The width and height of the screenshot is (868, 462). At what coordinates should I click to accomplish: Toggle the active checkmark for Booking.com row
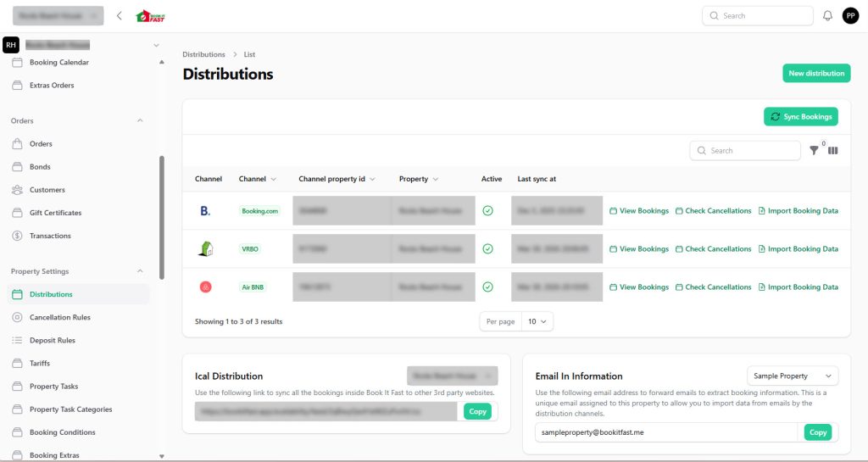click(x=487, y=210)
